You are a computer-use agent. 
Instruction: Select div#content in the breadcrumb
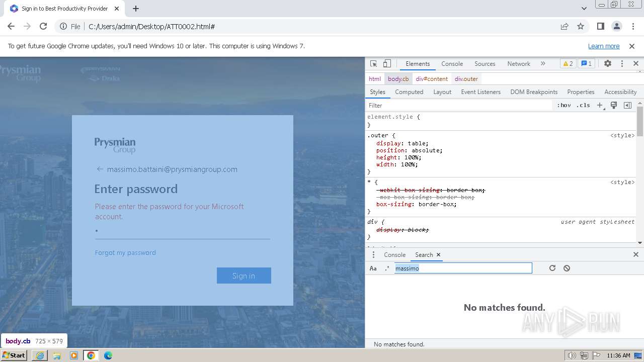click(432, 79)
